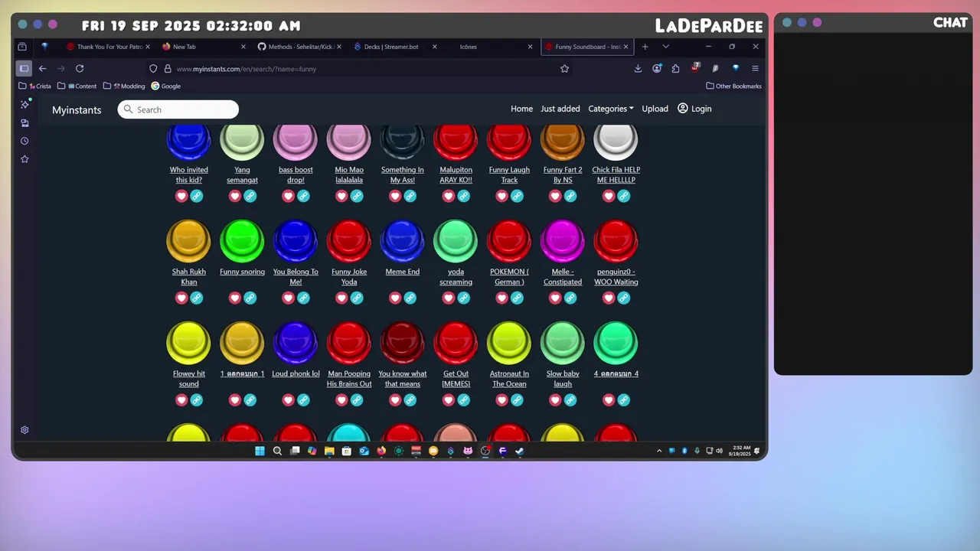The width and height of the screenshot is (980, 551).
Task: Play the 'Yang semangat' sound button
Action: coord(242,142)
